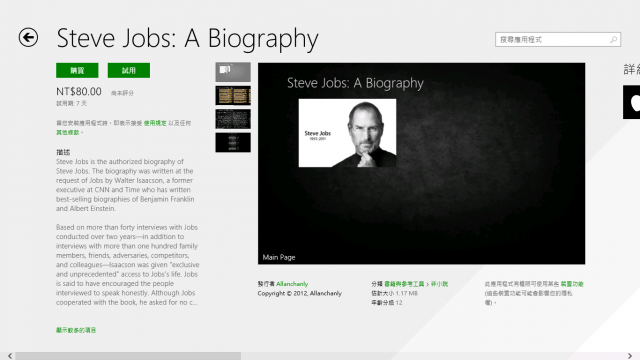640x360 pixels.
Task: Click the scrollbar right arrow
Action: coord(630,356)
